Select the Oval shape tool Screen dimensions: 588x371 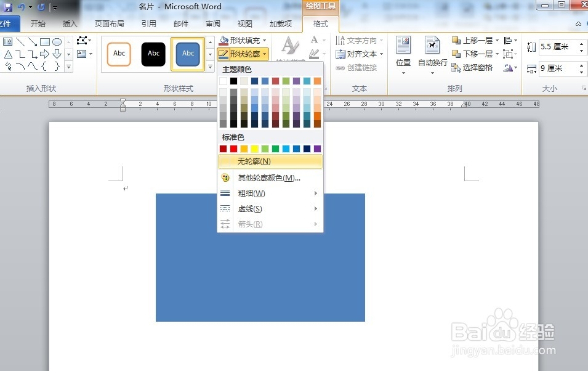pyautogui.click(x=57, y=42)
